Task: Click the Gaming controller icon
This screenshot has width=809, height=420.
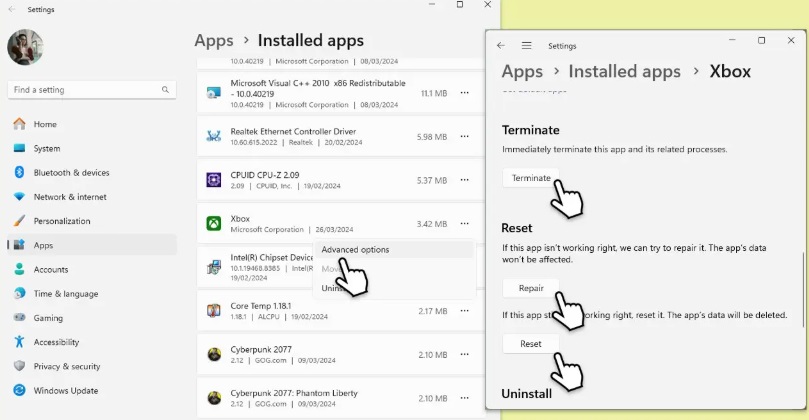Action: (19, 317)
